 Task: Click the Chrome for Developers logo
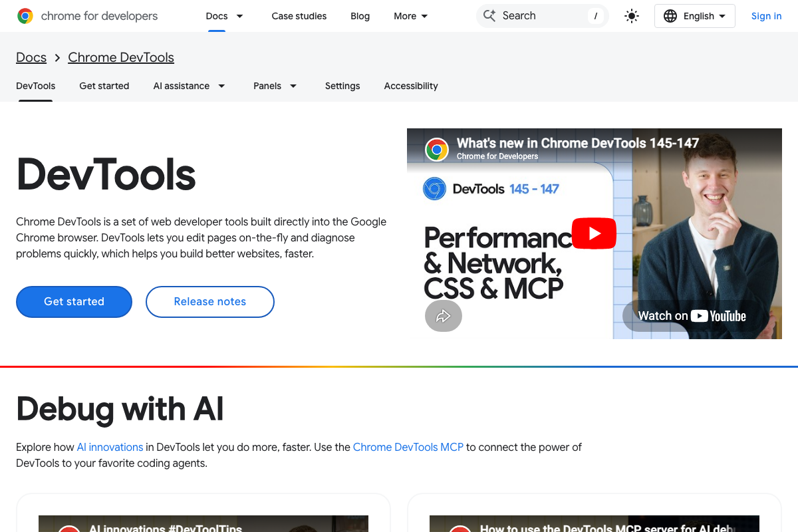88,16
